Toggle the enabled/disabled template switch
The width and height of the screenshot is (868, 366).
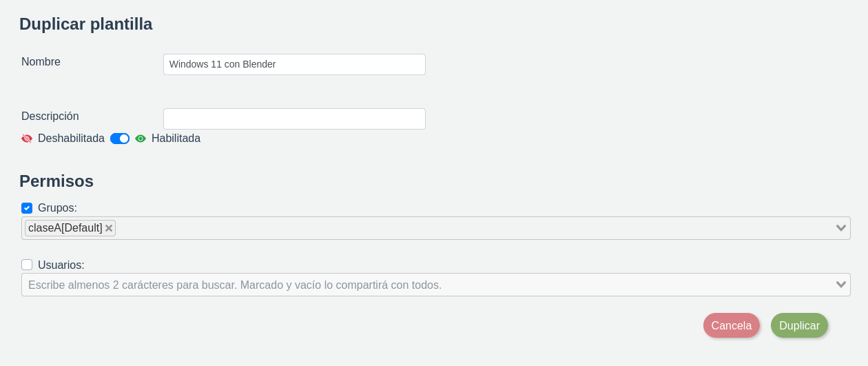pos(120,139)
